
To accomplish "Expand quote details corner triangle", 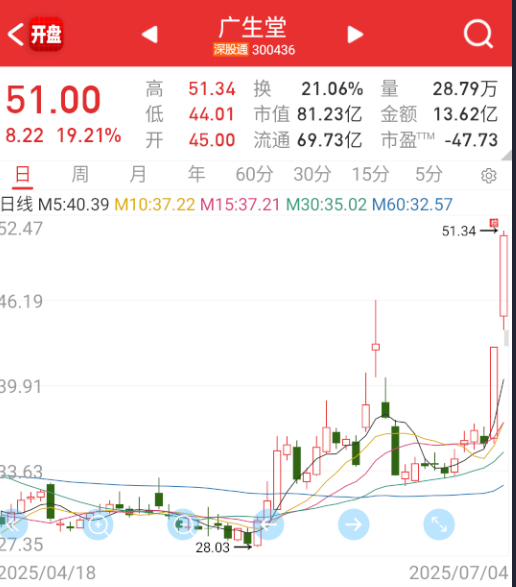I will [506, 155].
